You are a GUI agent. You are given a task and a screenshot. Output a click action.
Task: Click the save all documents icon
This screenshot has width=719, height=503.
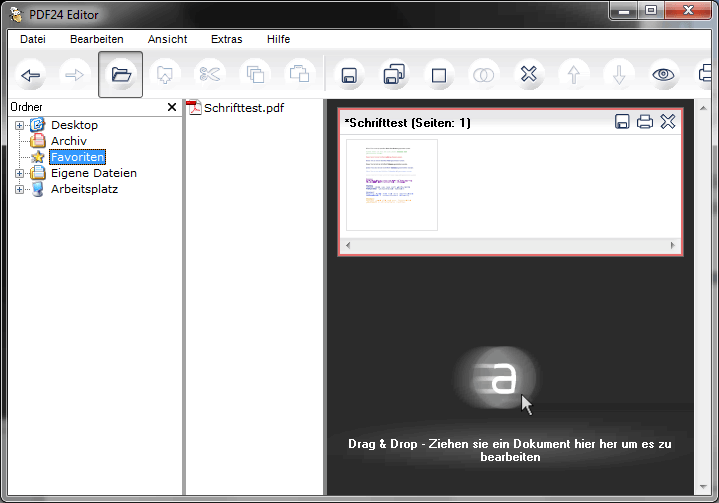[x=394, y=74]
